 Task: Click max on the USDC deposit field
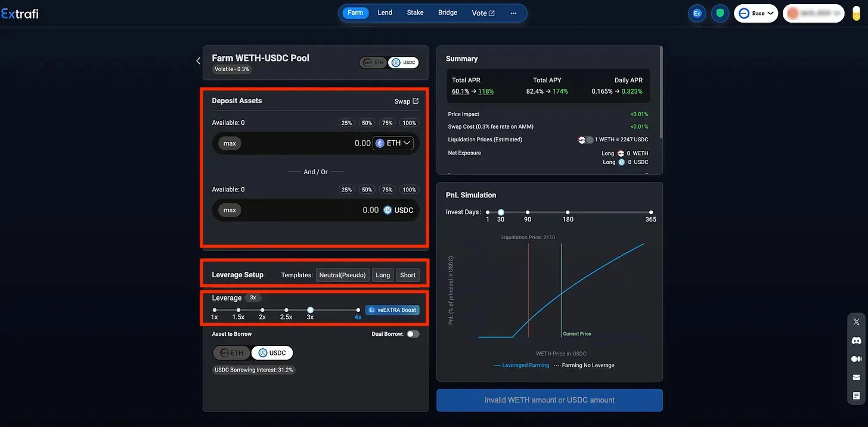[x=230, y=210]
